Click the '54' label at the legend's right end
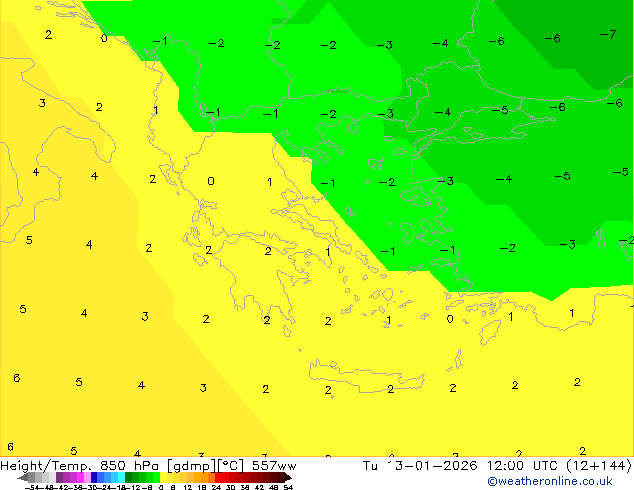 (288, 488)
